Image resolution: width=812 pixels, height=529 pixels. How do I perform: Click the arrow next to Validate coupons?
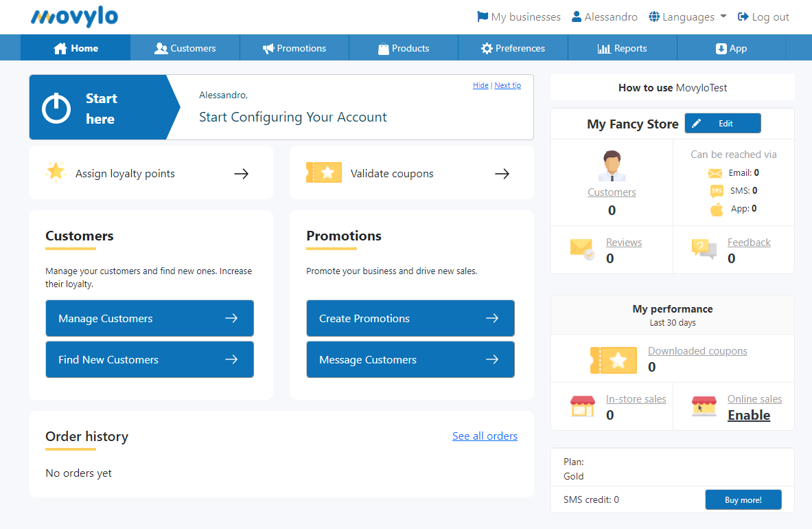502,174
